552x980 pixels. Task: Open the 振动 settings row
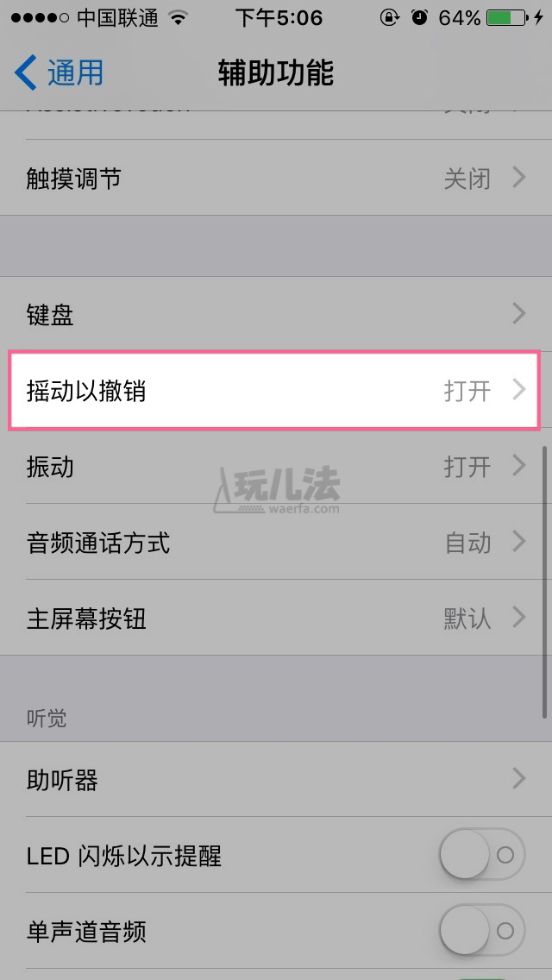click(x=276, y=466)
